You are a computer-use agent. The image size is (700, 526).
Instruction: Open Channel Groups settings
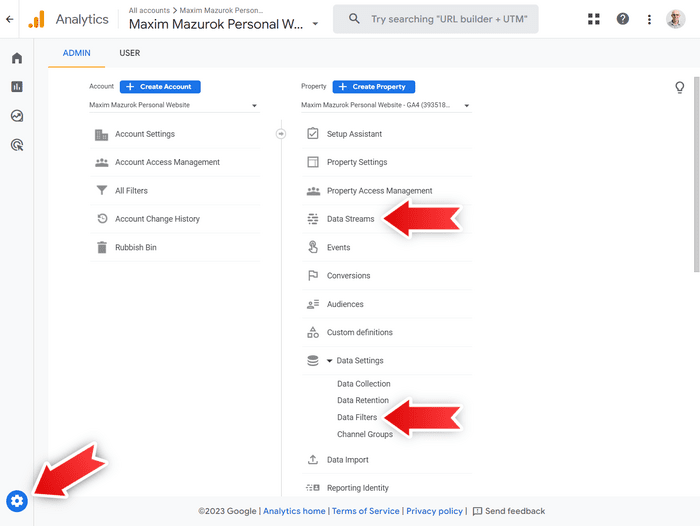click(x=365, y=434)
